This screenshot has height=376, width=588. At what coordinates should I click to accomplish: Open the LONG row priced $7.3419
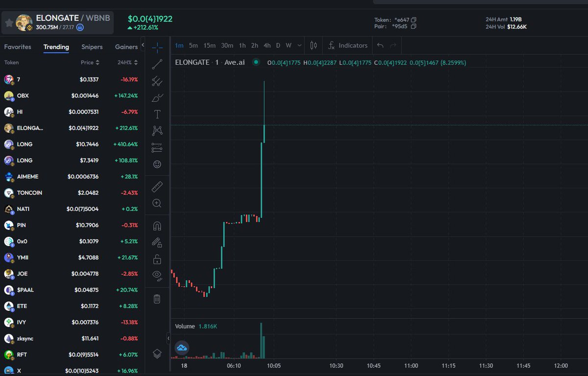click(x=72, y=160)
